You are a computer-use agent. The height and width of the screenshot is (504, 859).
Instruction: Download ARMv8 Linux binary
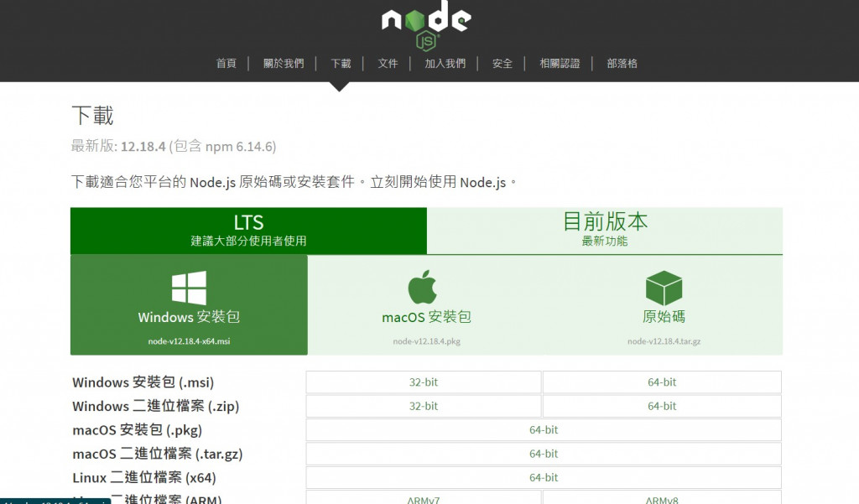click(x=662, y=498)
